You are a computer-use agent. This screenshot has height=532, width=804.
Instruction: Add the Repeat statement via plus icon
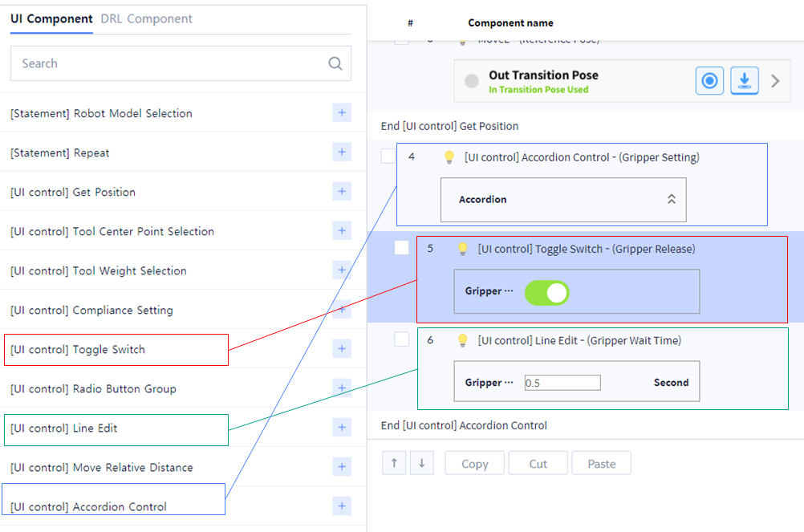point(342,152)
